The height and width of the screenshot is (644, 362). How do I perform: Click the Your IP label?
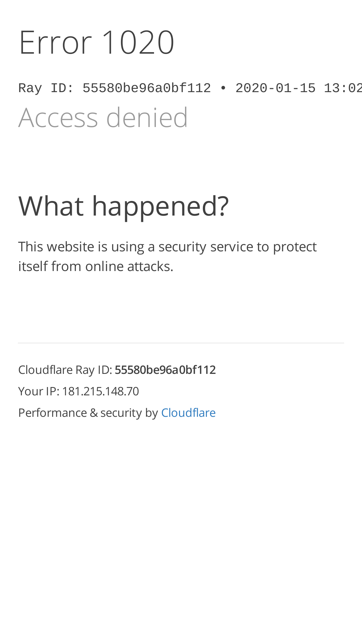pos(39,391)
